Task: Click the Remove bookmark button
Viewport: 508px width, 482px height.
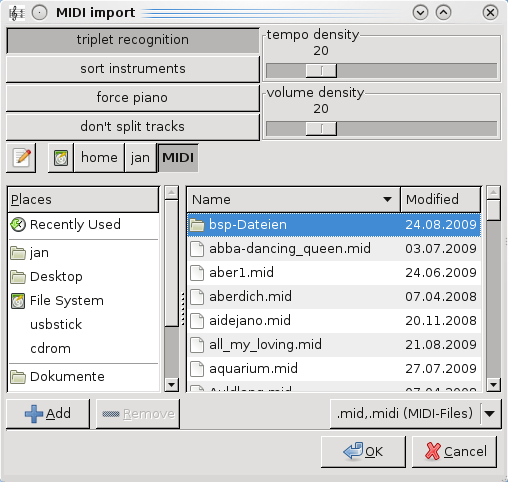Action: pos(138,414)
